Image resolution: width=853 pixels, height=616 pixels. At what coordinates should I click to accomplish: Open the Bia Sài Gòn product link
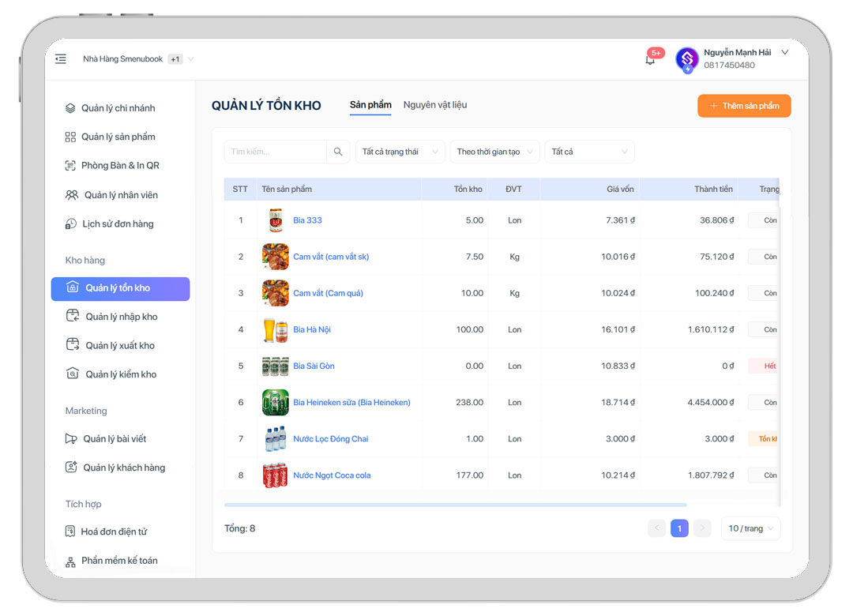pyautogui.click(x=314, y=366)
